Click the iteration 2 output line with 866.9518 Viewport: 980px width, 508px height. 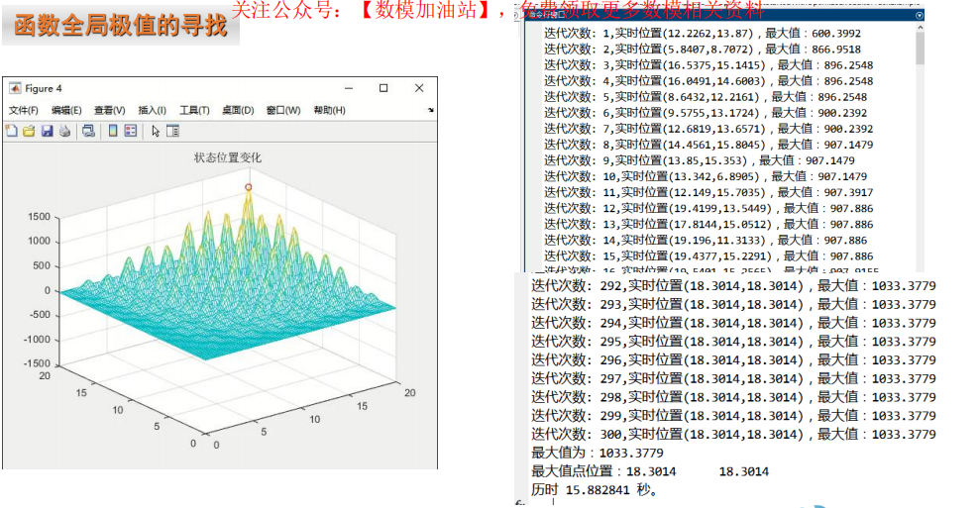702,49
